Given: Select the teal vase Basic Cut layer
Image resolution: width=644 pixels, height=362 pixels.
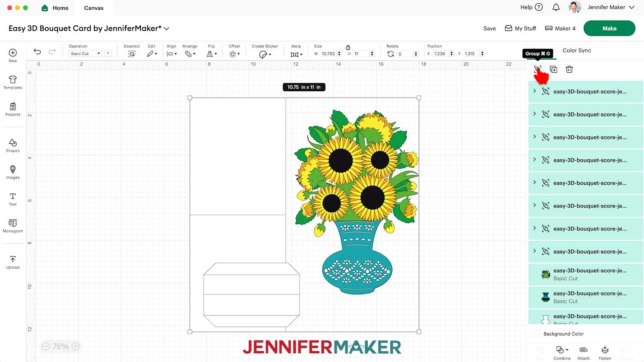Looking at the screenshot, I should pos(586,297).
